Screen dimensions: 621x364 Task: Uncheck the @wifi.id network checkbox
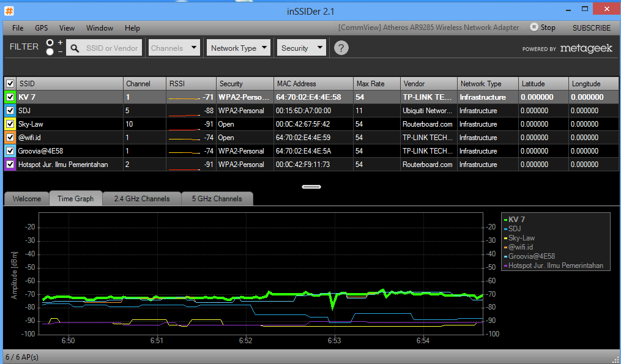point(10,138)
